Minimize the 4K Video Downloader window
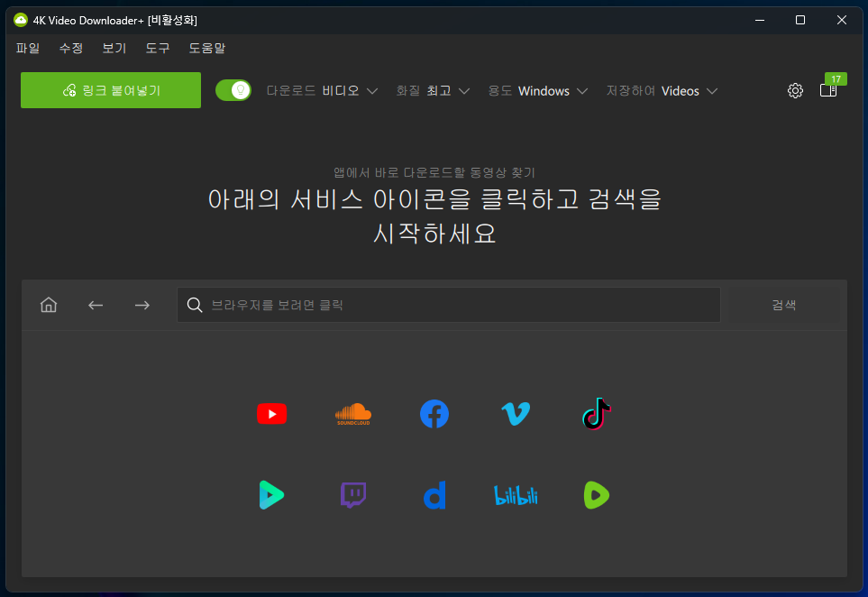Viewport: 868px width, 597px height. 760,20
